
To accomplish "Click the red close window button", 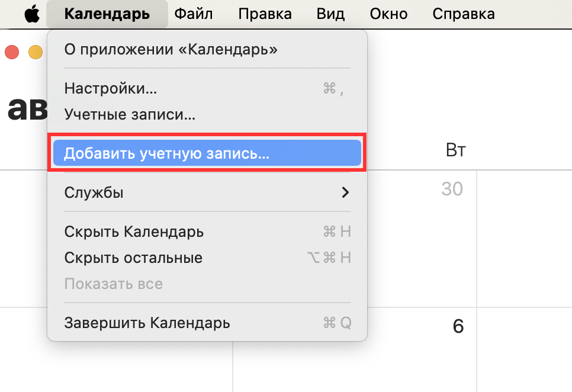I will 11,52.
